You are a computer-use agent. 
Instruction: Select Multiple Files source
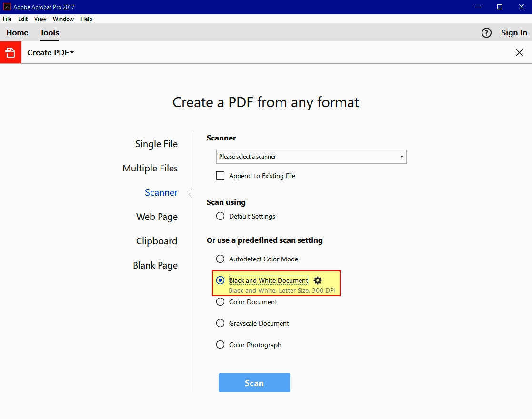(x=150, y=168)
